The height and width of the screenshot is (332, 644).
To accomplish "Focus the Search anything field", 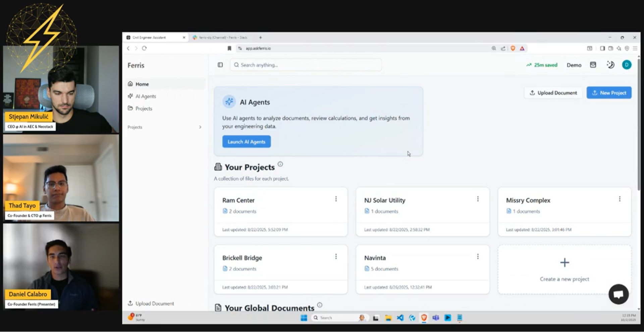I will 306,65.
